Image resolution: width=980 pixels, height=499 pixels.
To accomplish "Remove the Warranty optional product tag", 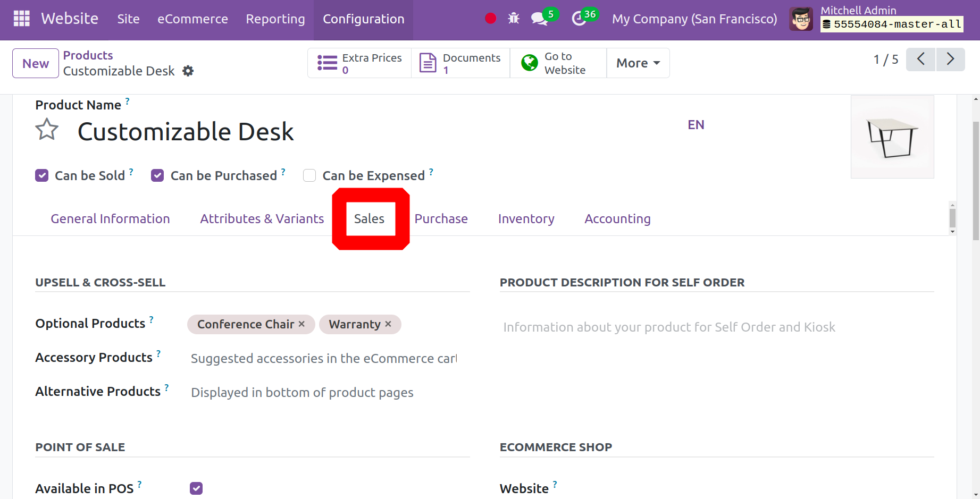I will pos(388,324).
